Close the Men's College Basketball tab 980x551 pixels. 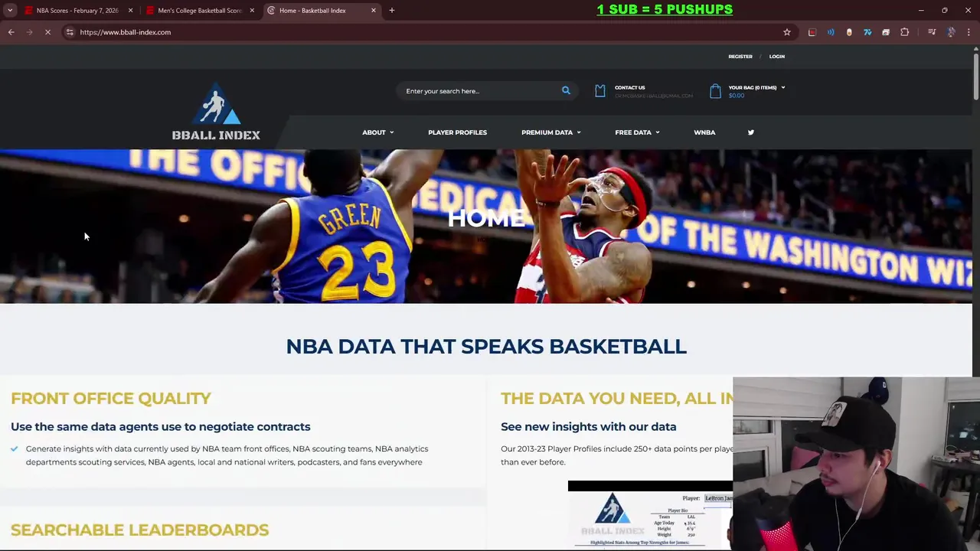[x=252, y=11]
